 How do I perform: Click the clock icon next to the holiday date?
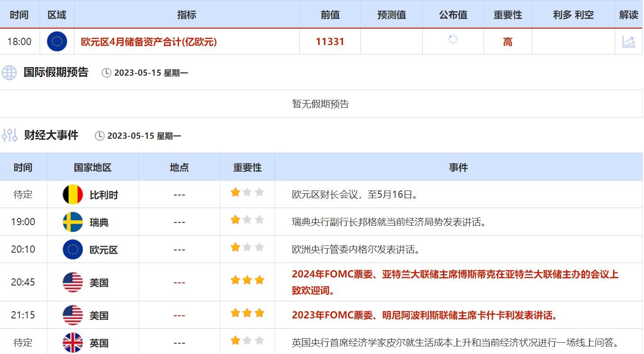[106, 73]
